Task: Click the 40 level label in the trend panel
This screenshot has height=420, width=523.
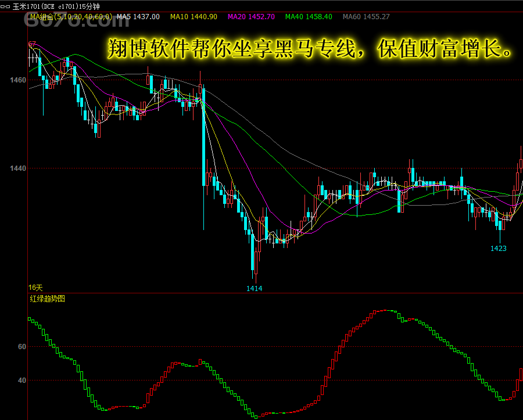Action: point(22,380)
